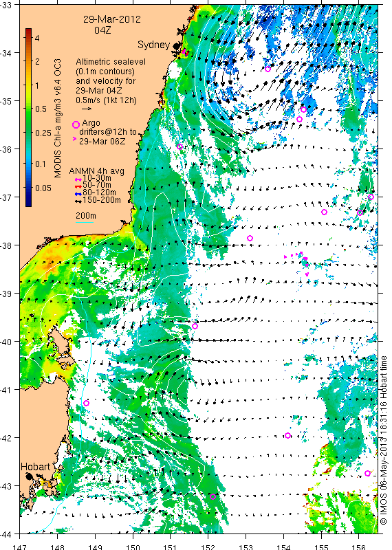The width and height of the screenshot is (392, 550).
Task: Click the colorbar tick label '0.25'
Action: [x=43, y=133]
